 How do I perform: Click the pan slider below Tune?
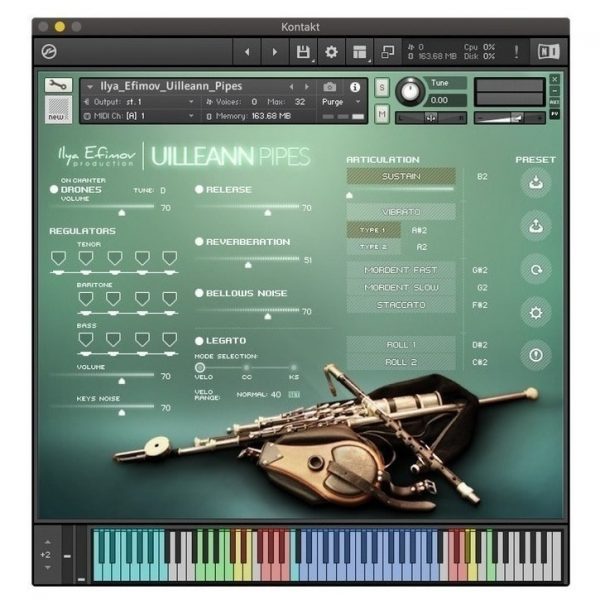pyautogui.click(x=431, y=118)
